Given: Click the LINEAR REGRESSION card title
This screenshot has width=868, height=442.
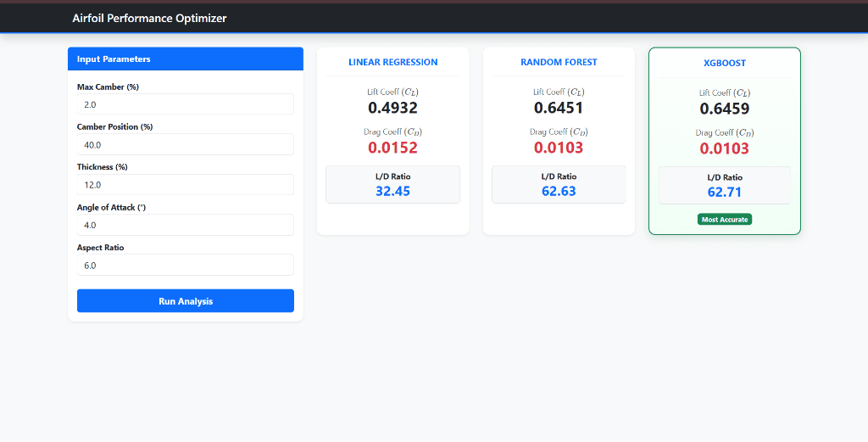Looking at the screenshot, I should pyautogui.click(x=393, y=62).
